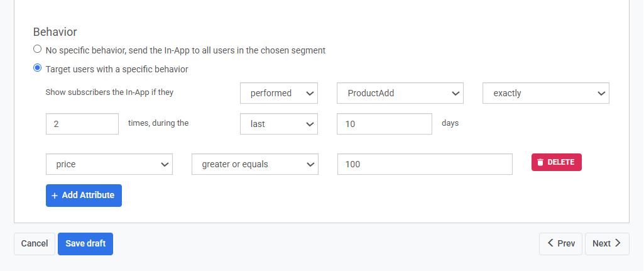Image resolution: width=644 pixels, height=271 pixels.
Task: Select the 'No specific behavior' radio button
Action: coord(38,49)
